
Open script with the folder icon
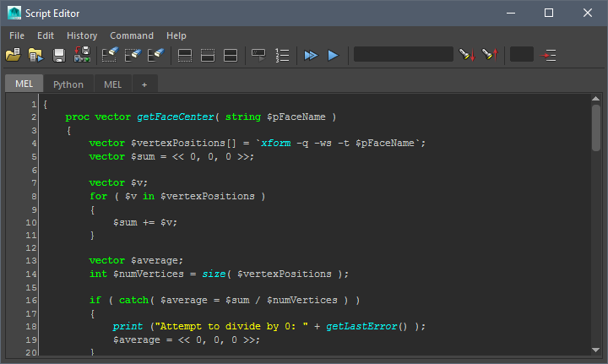(14, 55)
